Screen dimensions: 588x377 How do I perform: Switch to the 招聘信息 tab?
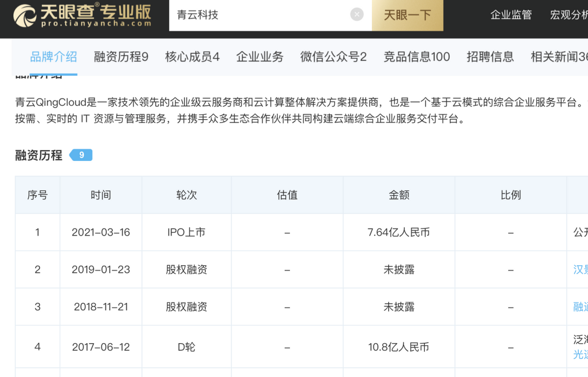tap(490, 57)
